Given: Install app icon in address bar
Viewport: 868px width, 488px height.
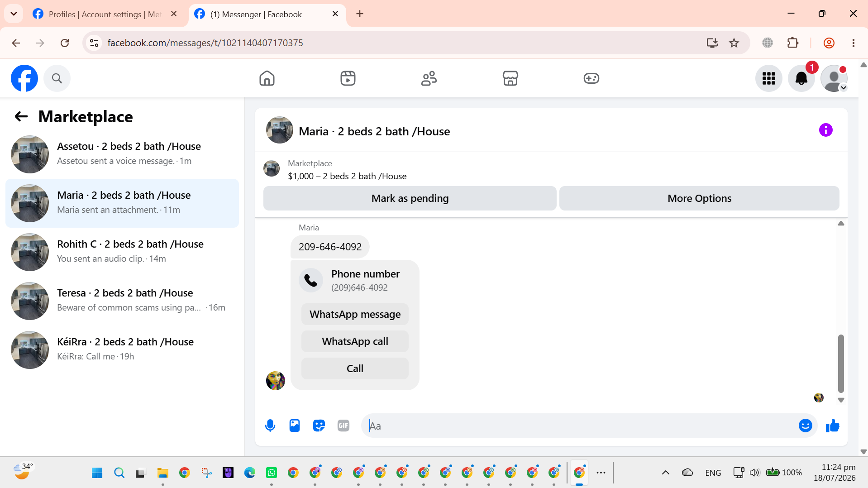Looking at the screenshot, I should click(x=712, y=43).
